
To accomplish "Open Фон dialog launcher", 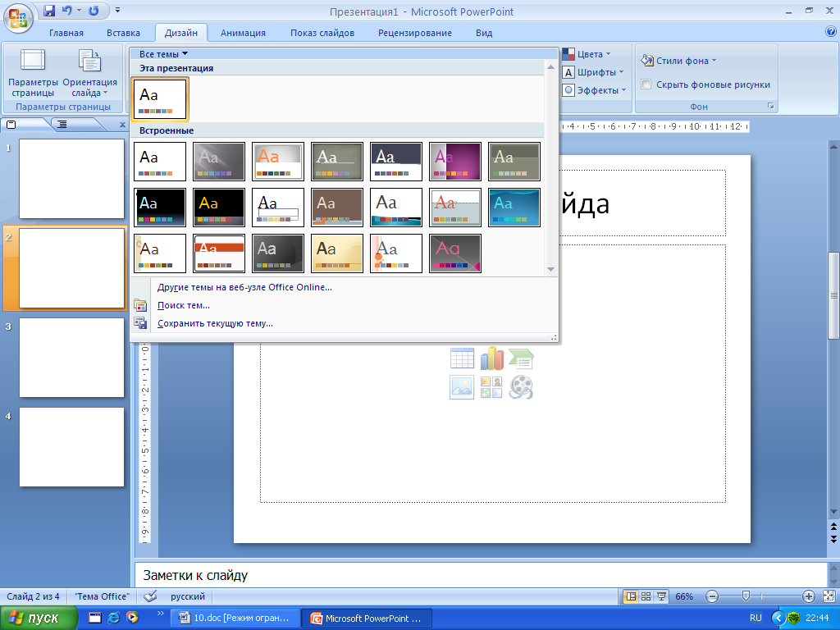I will click(x=771, y=106).
